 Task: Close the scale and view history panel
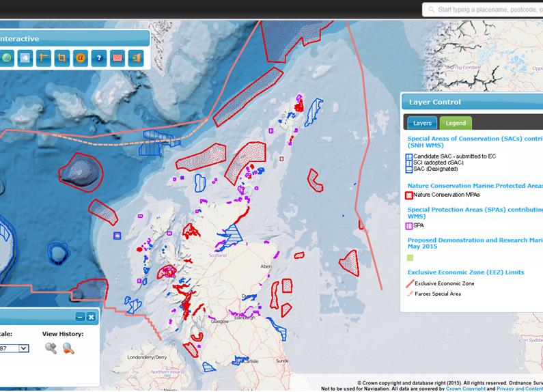click(x=91, y=317)
